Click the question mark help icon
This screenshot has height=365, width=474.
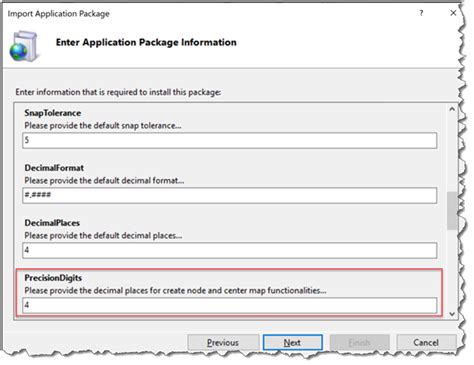421,13
